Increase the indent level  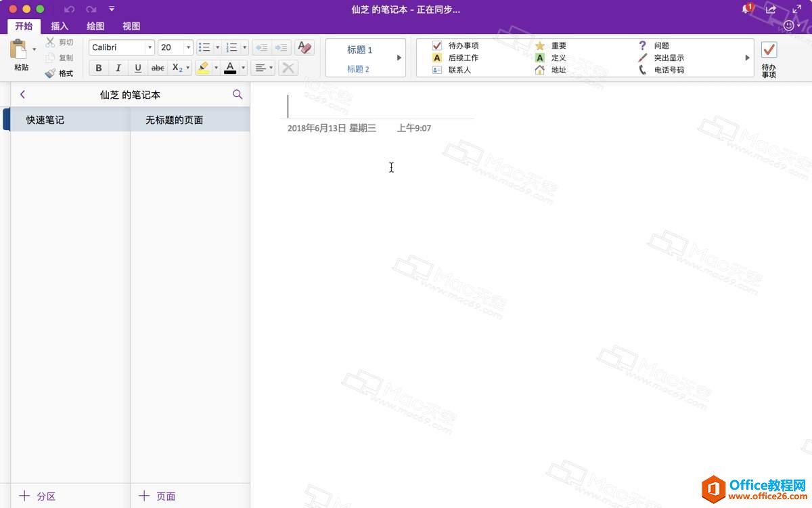coord(281,47)
